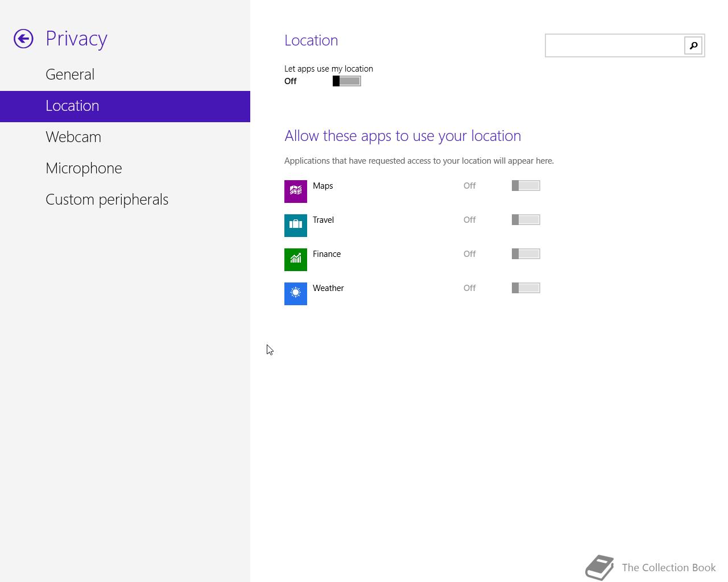Select Location in the sidebar
728x582 pixels.
(x=125, y=106)
